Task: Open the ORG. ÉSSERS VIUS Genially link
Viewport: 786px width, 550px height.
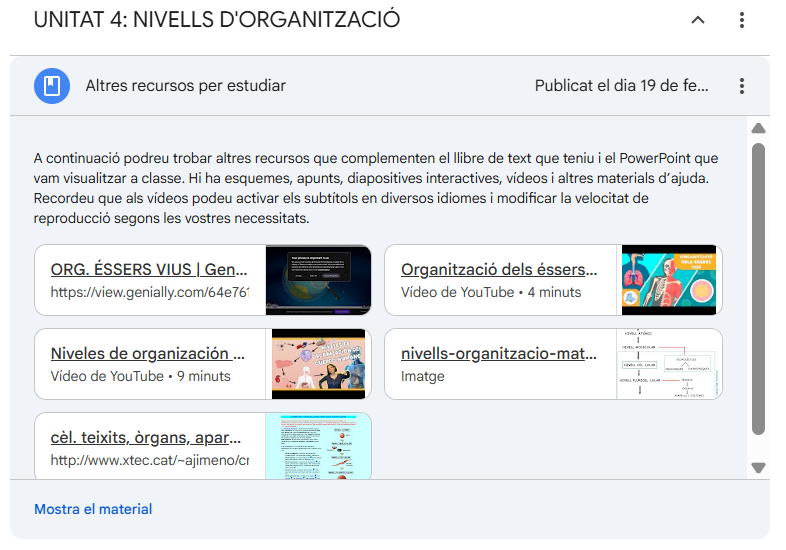Action: point(149,269)
